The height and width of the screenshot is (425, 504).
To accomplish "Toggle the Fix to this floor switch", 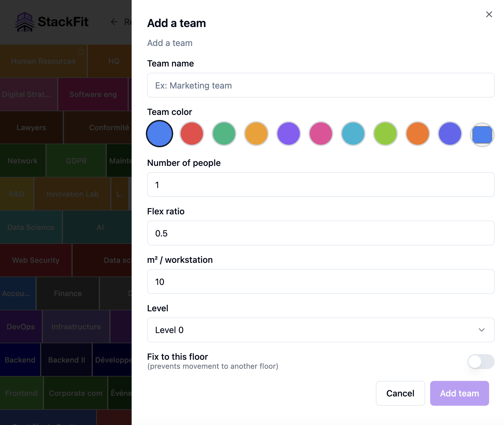I will pos(480,362).
